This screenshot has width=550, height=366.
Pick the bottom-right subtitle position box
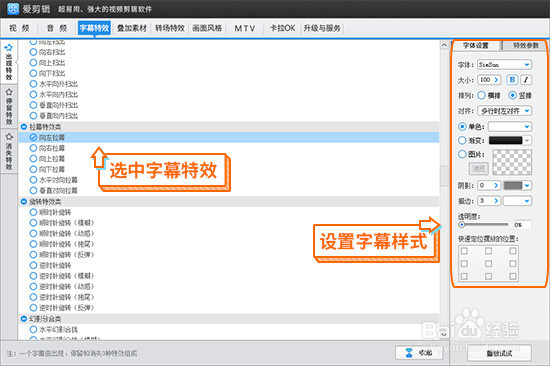[512, 276]
